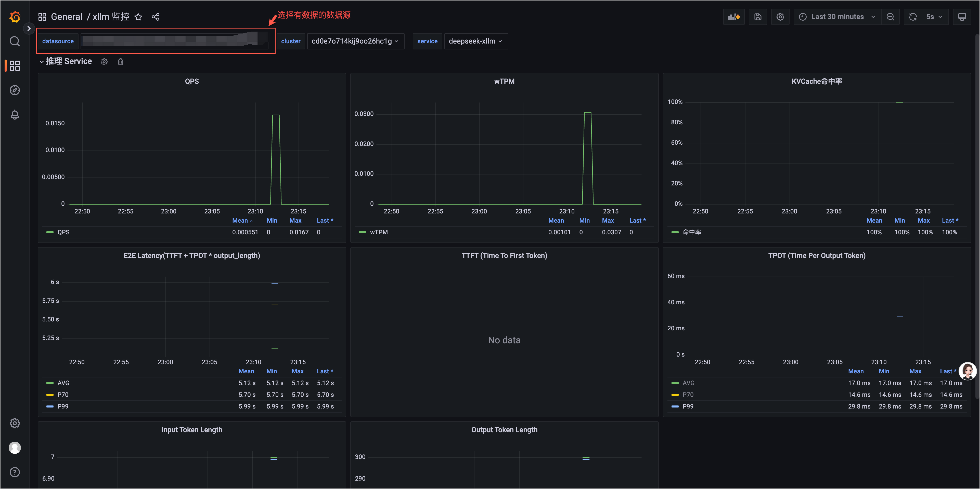Expand the sidebar with the arrow button

tap(29, 29)
